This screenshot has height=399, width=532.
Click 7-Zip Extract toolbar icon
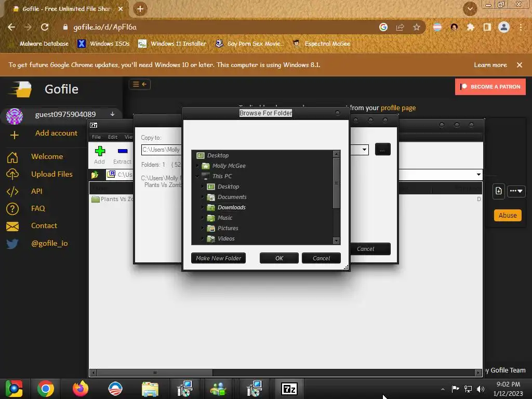coord(122,155)
